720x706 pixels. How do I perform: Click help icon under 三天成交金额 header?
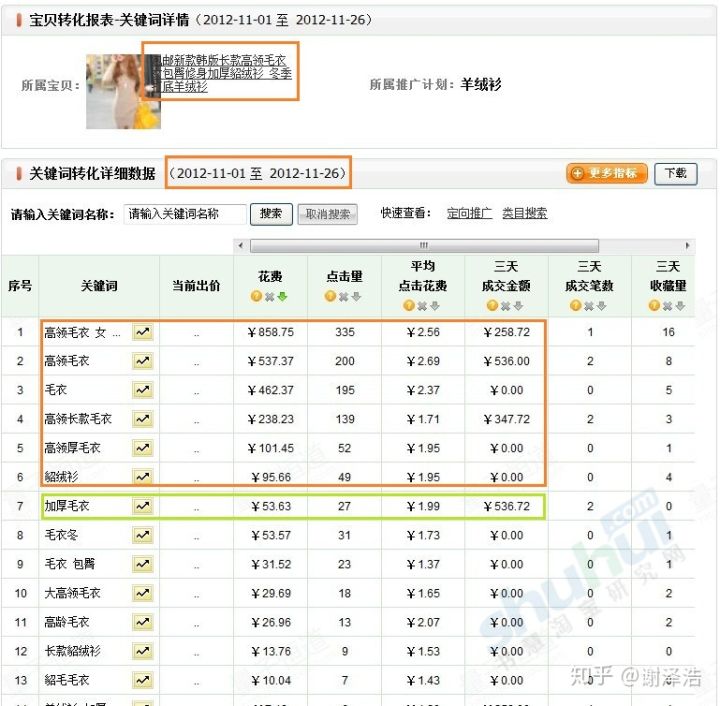coord(492,306)
